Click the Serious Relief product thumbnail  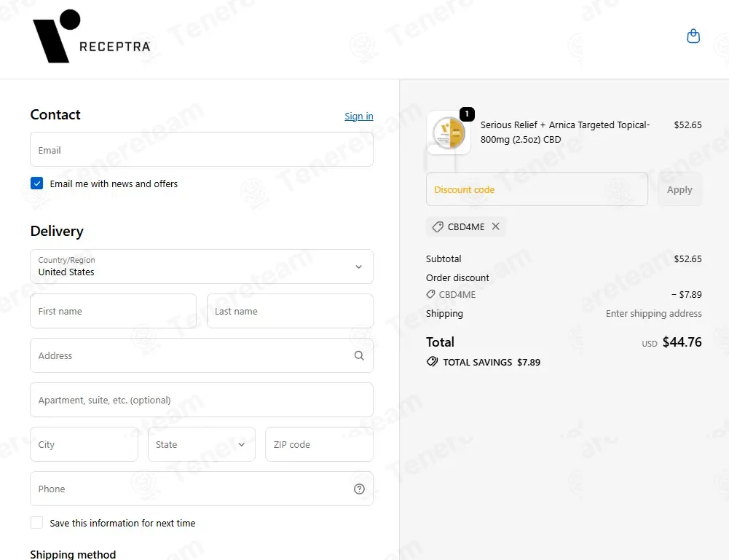[448, 133]
